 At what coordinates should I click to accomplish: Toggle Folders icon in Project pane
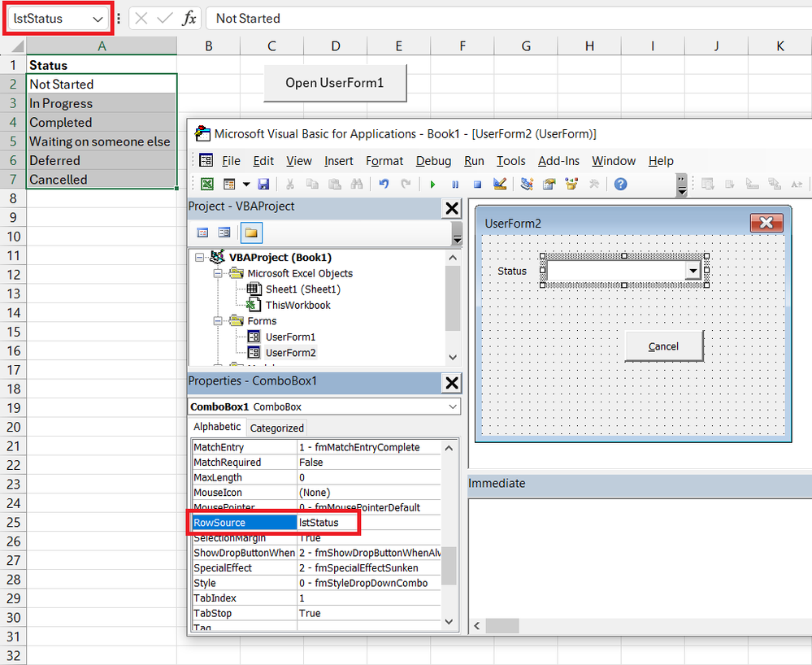[251, 233]
